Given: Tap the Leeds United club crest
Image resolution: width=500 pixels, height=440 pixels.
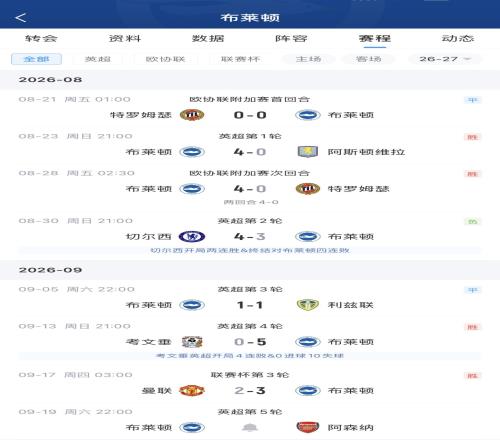Looking at the screenshot, I should pos(307,305).
